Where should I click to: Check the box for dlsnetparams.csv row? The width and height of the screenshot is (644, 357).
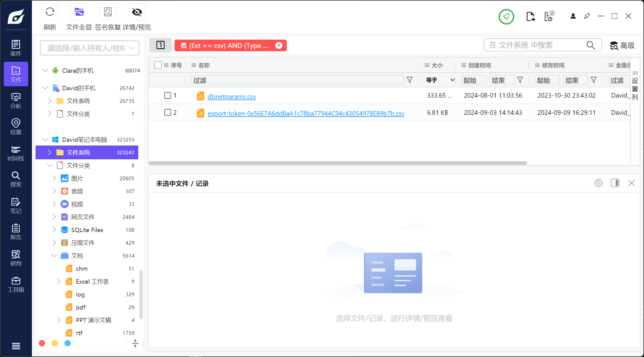coord(167,95)
